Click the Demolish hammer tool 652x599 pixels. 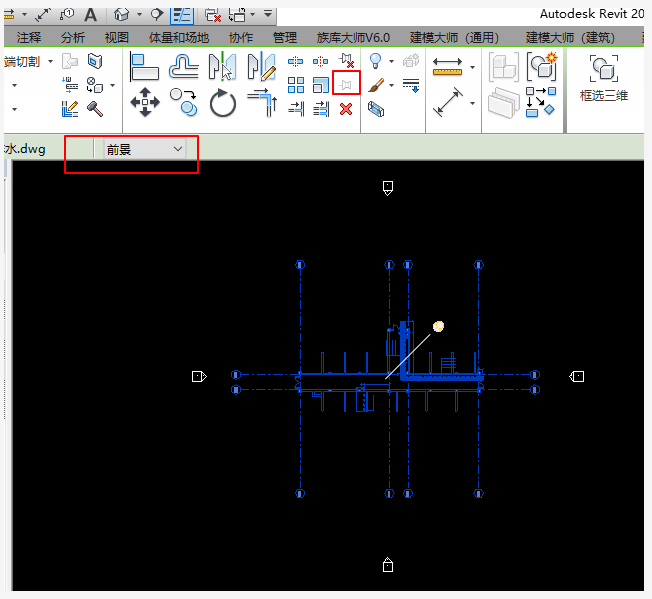point(95,109)
